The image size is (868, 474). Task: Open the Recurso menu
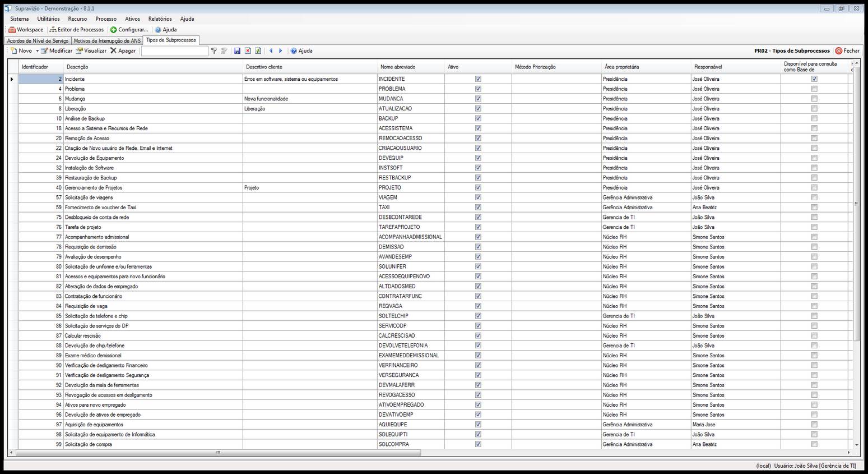(x=77, y=19)
